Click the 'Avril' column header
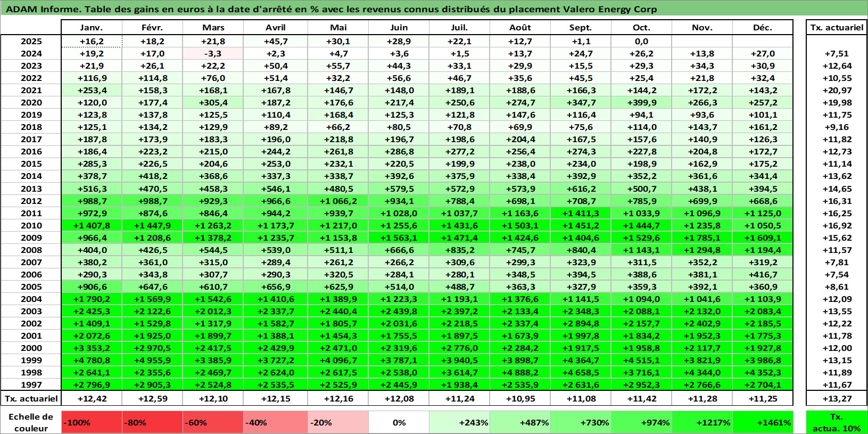This screenshot has width=868, height=434. coord(275,28)
